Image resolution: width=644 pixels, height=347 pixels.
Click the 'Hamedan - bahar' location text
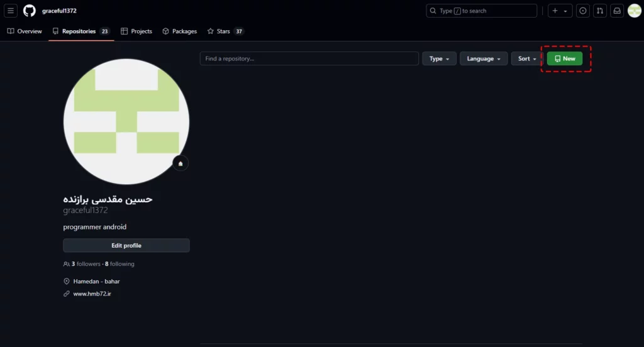coord(96,281)
